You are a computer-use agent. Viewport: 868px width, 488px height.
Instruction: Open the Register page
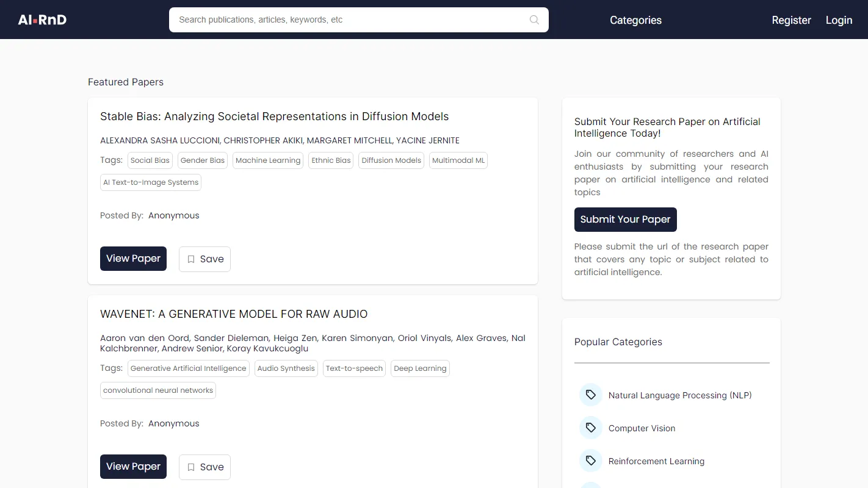[x=791, y=20]
